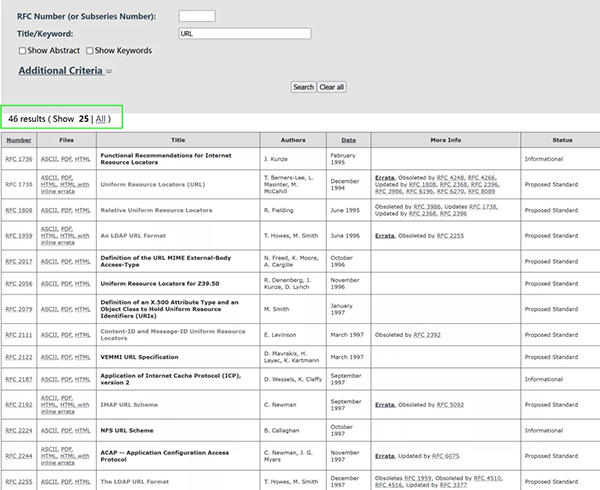Screen dimensions: 600x490
Task: Click the Clear all button
Action: (x=332, y=87)
